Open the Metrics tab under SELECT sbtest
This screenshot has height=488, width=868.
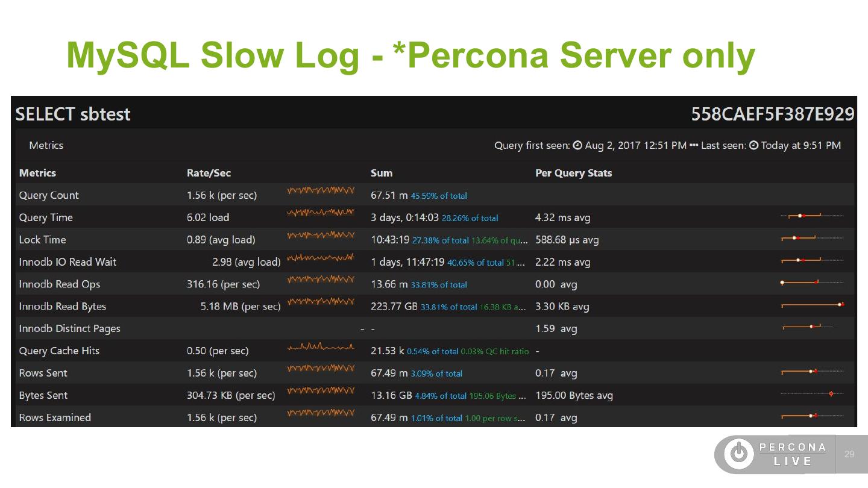[x=46, y=145]
